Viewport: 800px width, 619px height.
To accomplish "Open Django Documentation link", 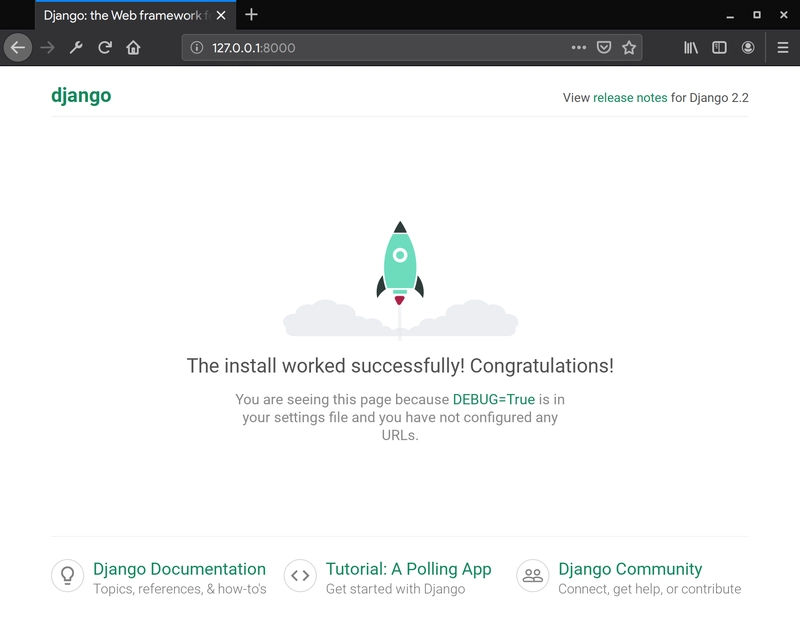I will tap(179, 568).
